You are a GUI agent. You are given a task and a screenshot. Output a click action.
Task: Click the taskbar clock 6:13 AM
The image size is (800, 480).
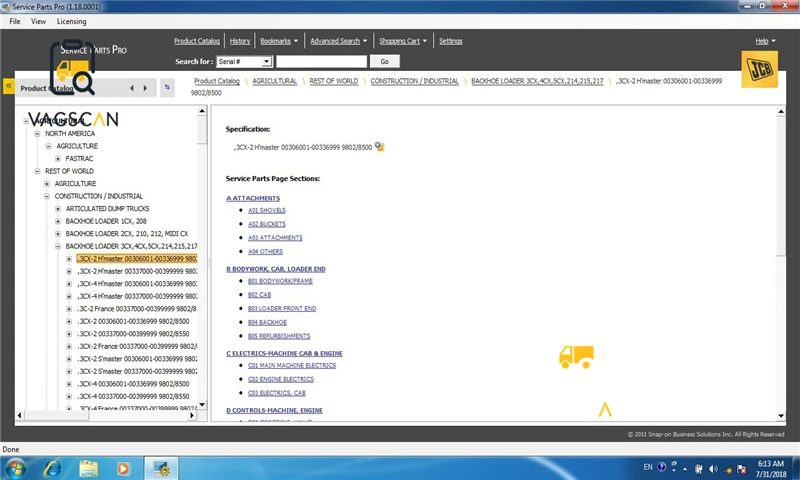tap(770, 464)
